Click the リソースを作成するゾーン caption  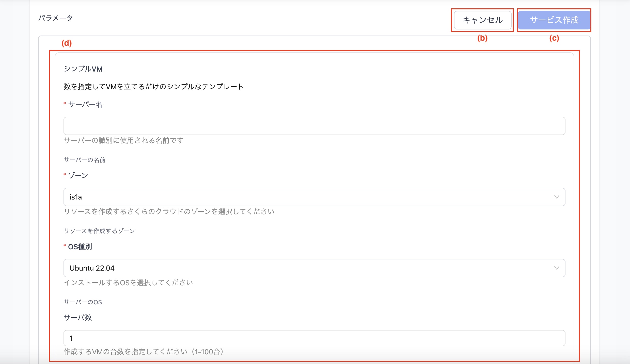[x=99, y=231]
